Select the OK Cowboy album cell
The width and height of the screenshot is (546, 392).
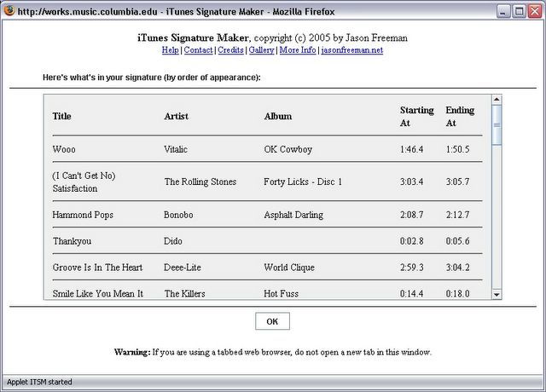[x=288, y=149]
